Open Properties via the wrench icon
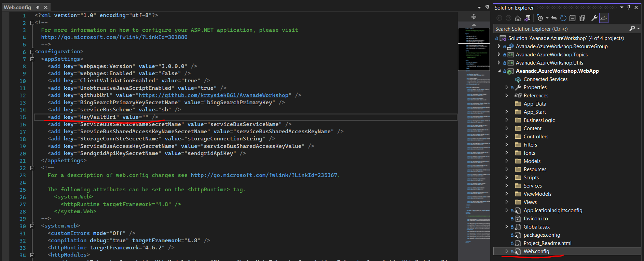 [x=594, y=18]
